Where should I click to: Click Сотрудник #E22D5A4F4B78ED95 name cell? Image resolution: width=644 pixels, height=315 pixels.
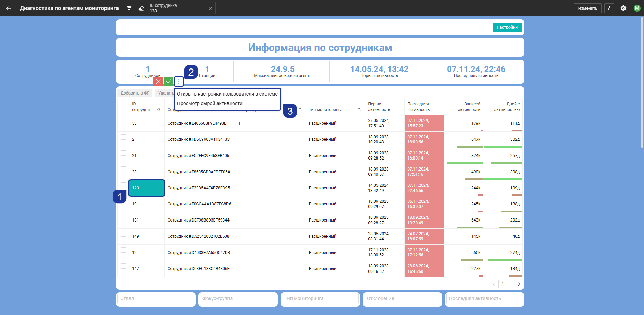(x=200, y=188)
